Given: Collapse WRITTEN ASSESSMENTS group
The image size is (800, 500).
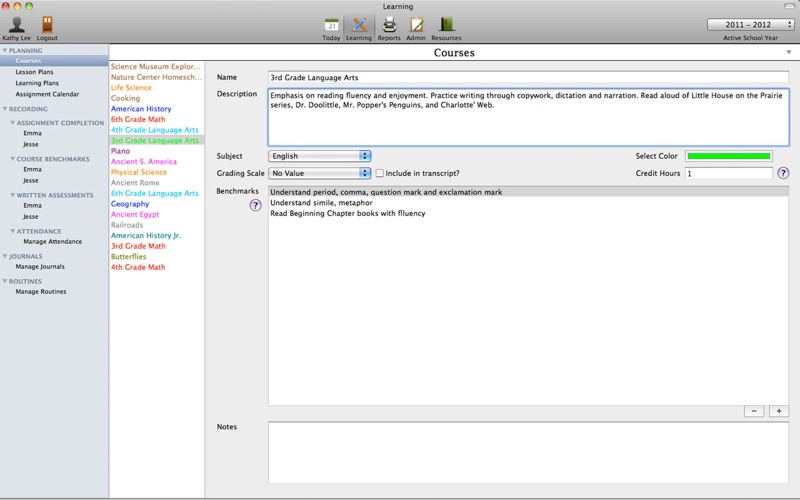Looking at the screenshot, I should (13, 195).
